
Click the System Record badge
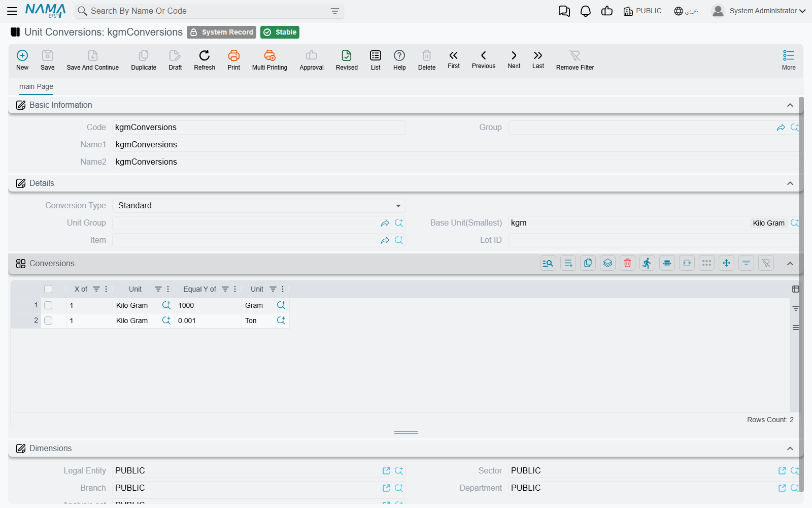click(221, 32)
